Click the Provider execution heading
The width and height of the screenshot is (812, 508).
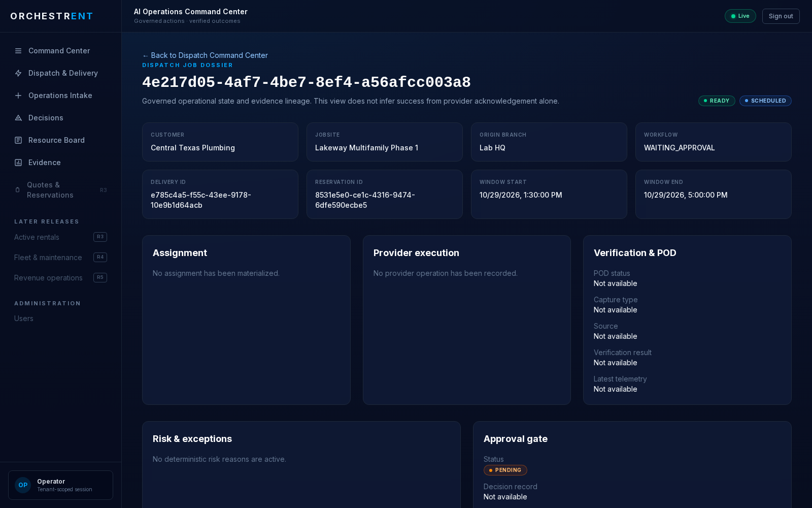click(416, 253)
